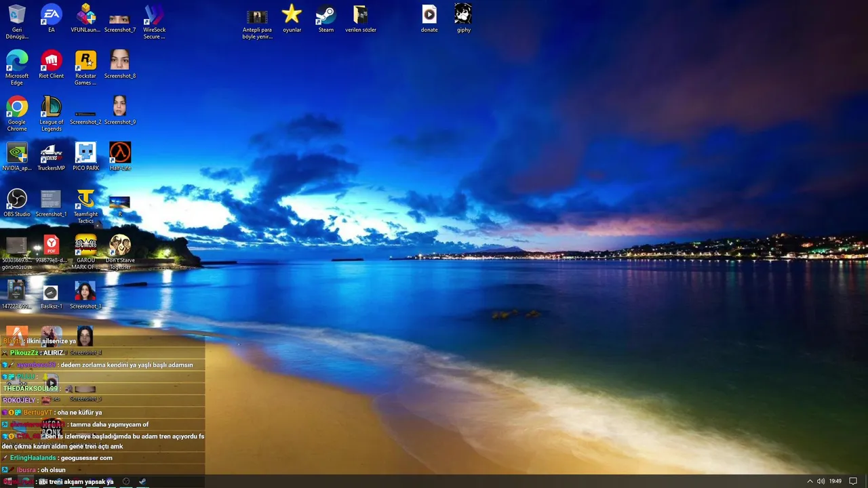Click the ErlingHaalands username in chat
This screenshot has height=488, width=868.
click(x=34, y=458)
